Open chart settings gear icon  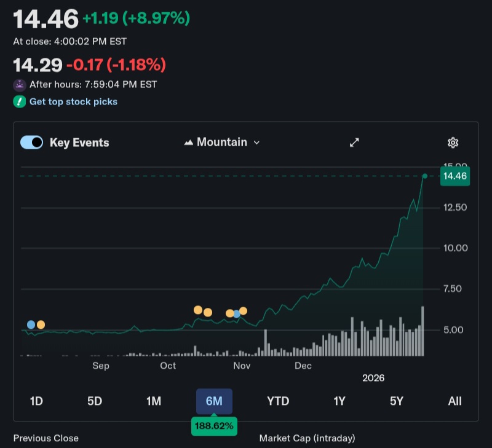point(453,143)
